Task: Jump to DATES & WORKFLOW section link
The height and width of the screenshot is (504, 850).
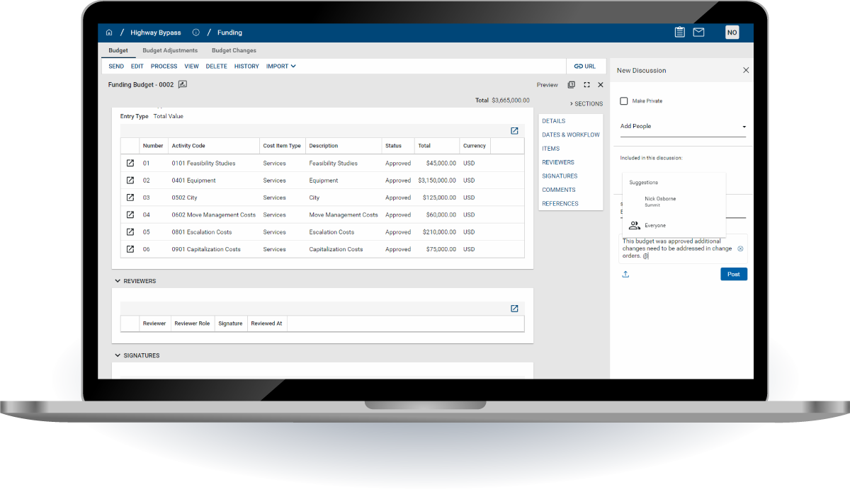Action: click(x=570, y=134)
